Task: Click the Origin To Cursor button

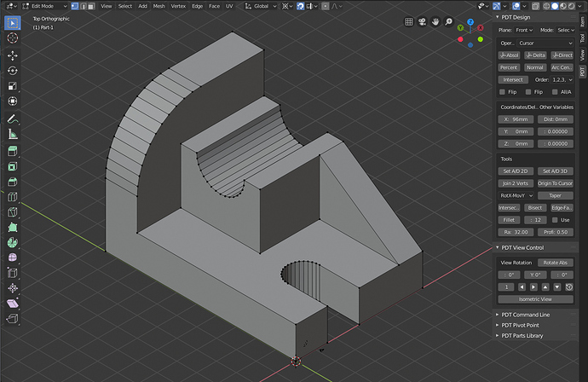Action: pyautogui.click(x=555, y=183)
